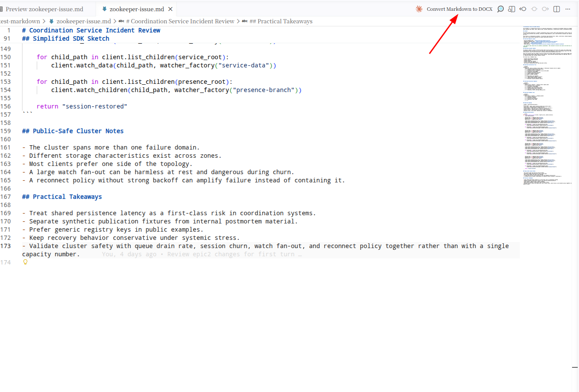Screen dimensions: 579x392
Task: Click zookeeper-issue.md breadcrumb
Action: click(x=83, y=21)
